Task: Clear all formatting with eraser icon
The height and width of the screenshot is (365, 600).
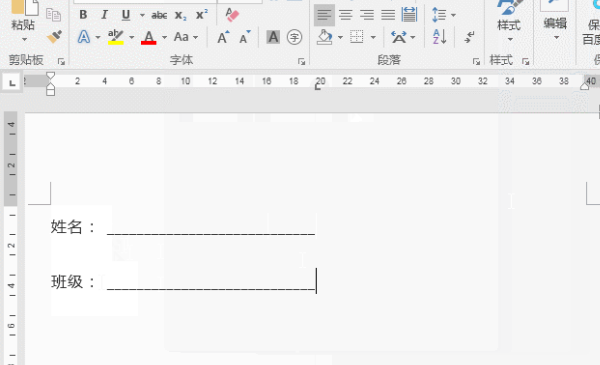Action: [232, 15]
